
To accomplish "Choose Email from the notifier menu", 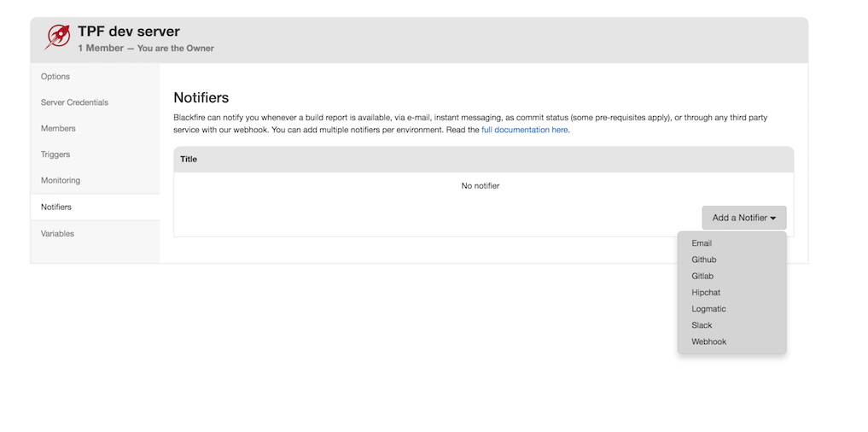I will coord(702,243).
